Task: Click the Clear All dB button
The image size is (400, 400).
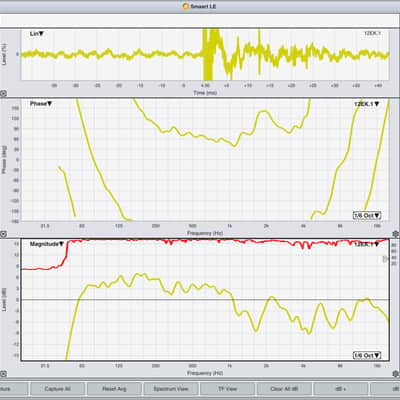Action: [x=284, y=389]
